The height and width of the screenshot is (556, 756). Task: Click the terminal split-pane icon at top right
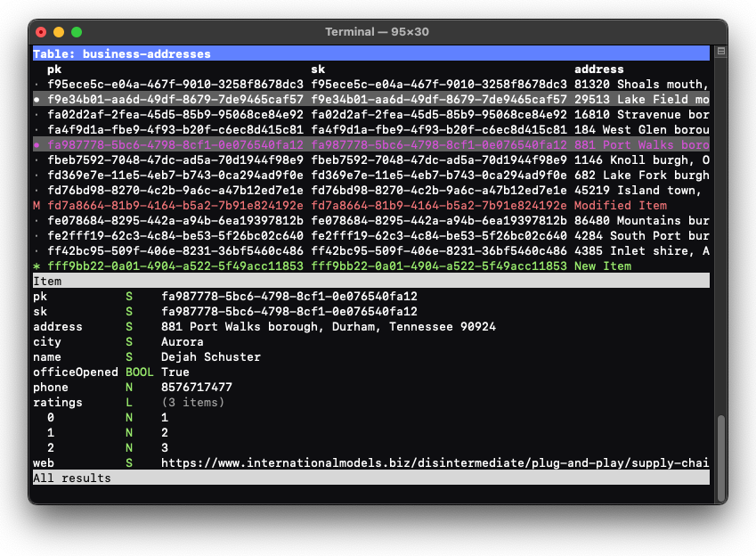coord(721,52)
